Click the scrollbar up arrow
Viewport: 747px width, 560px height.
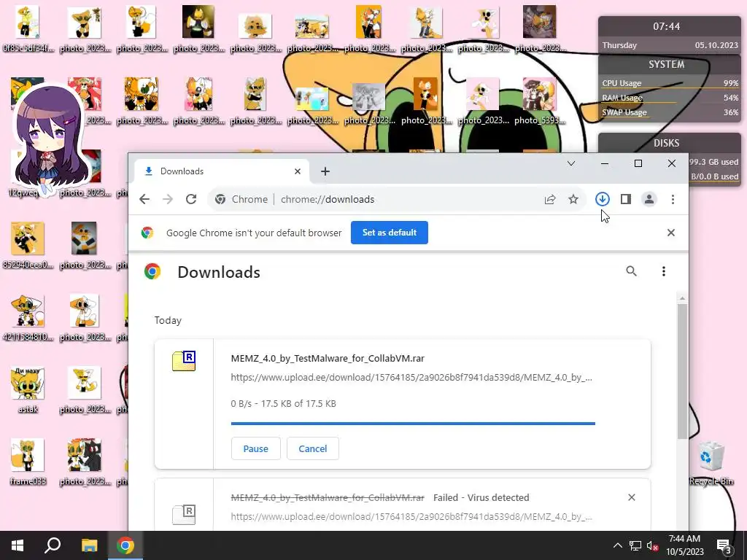tap(682, 298)
